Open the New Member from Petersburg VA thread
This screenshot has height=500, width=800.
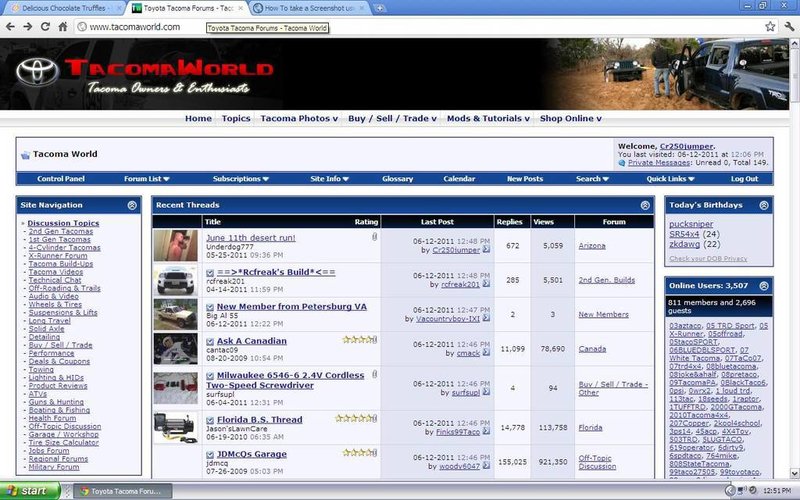(x=292, y=307)
